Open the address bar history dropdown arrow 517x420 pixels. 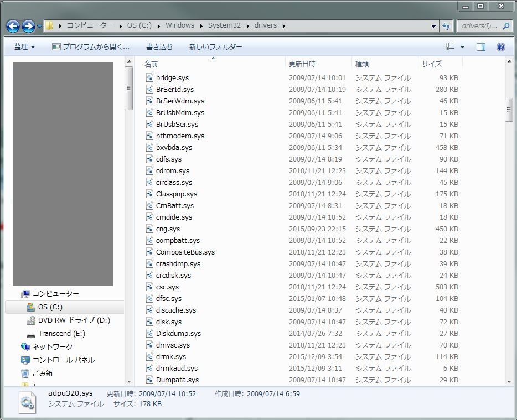pos(433,26)
